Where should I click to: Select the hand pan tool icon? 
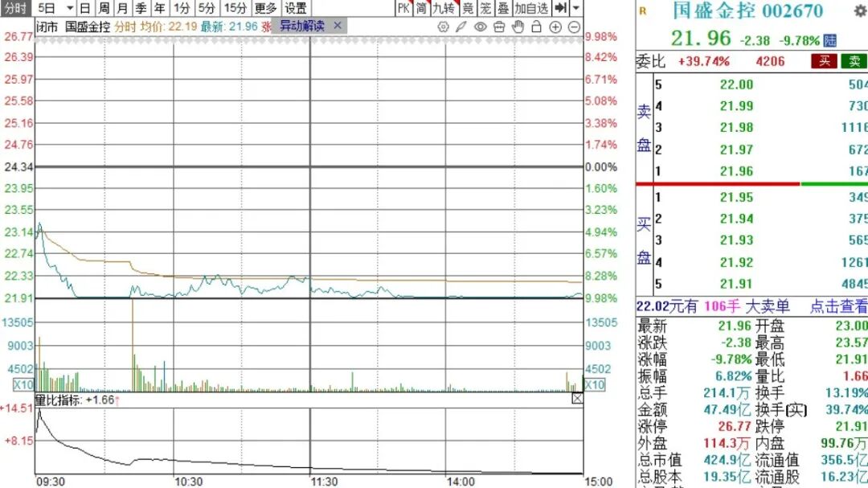[x=518, y=27]
